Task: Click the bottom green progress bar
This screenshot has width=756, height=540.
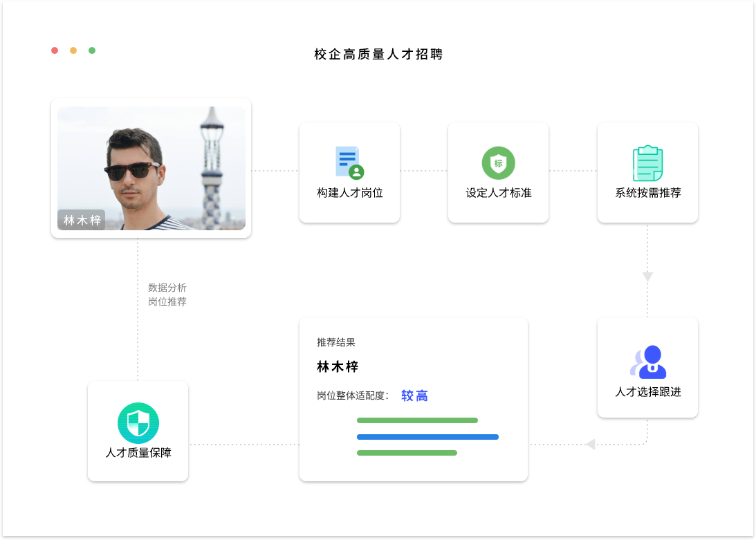Action: click(x=407, y=453)
